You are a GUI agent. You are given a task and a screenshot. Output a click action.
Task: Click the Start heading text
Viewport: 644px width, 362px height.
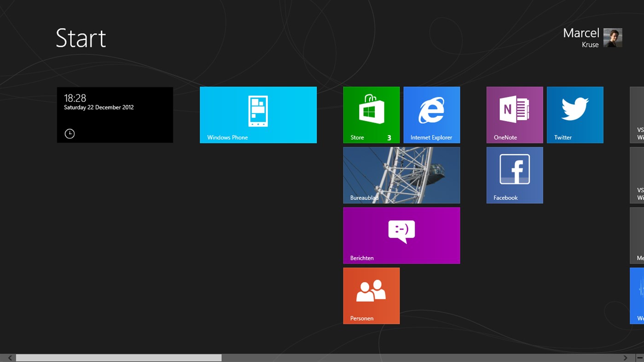click(81, 38)
